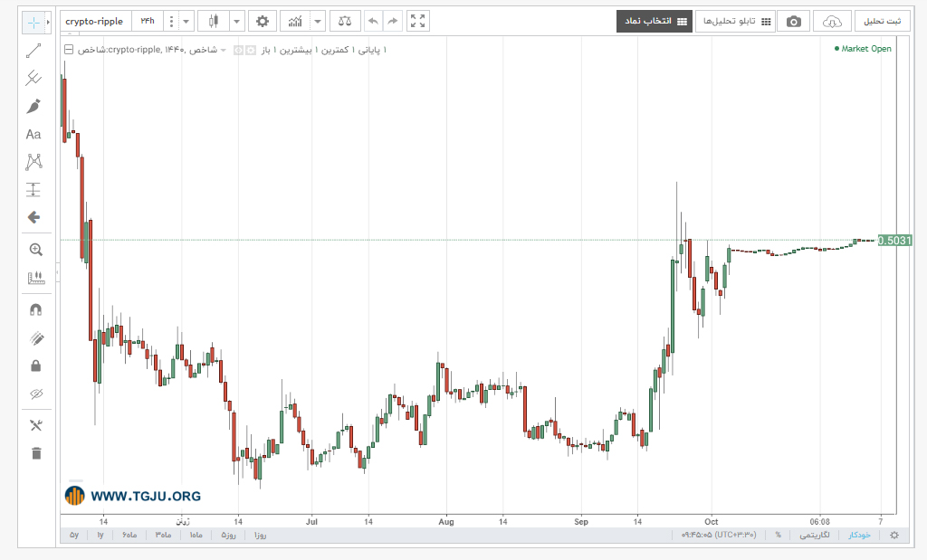Edit the crypto-ripple symbol field

94,22
